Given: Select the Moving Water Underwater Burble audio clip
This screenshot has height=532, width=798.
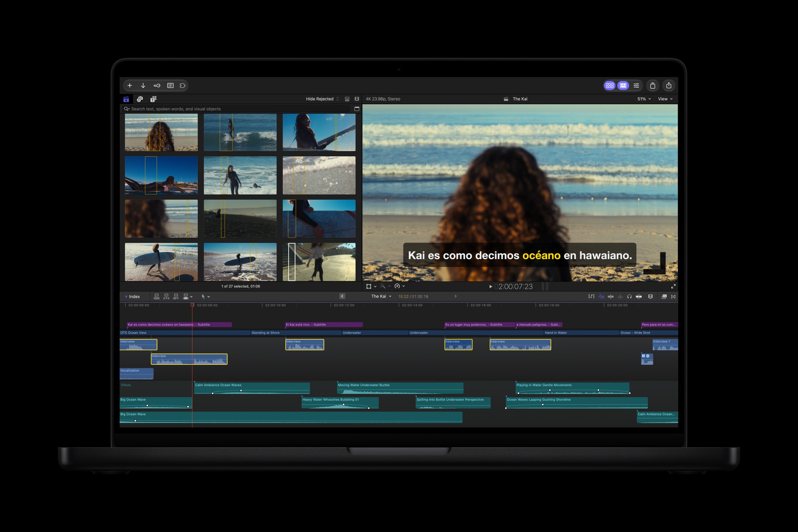Looking at the screenshot, I should (400, 388).
